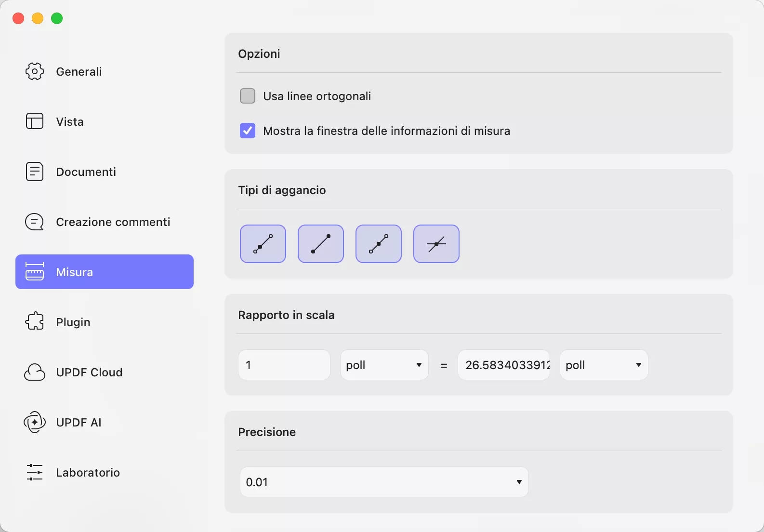Viewport: 764px width, 532px height.
Task: Switch to the Vista settings tab
Action: pos(70,121)
